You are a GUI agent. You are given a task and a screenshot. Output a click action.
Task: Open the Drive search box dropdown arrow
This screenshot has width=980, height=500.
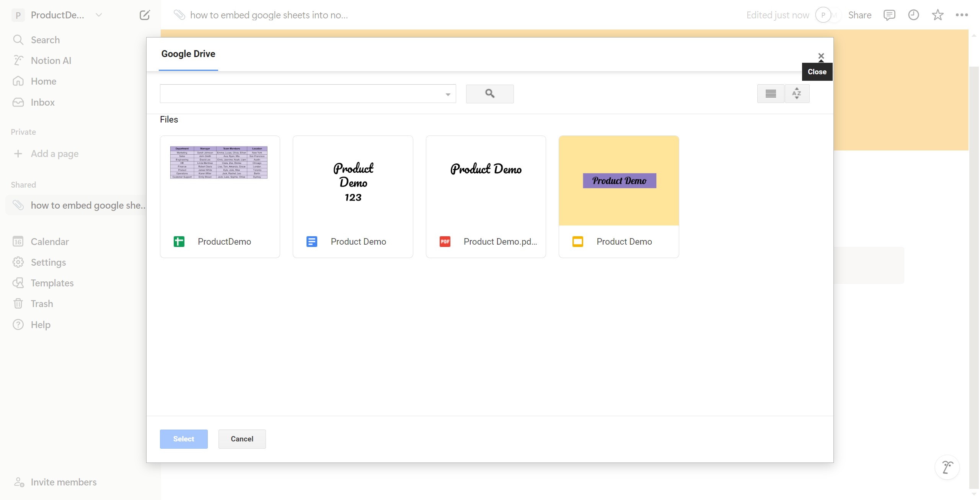(448, 95)
